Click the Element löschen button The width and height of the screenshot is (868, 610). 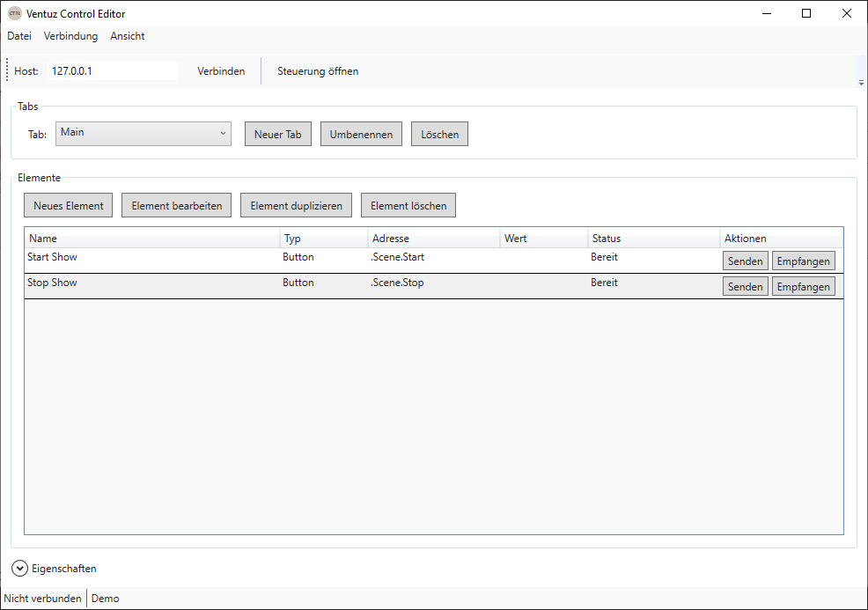point(408,205)
